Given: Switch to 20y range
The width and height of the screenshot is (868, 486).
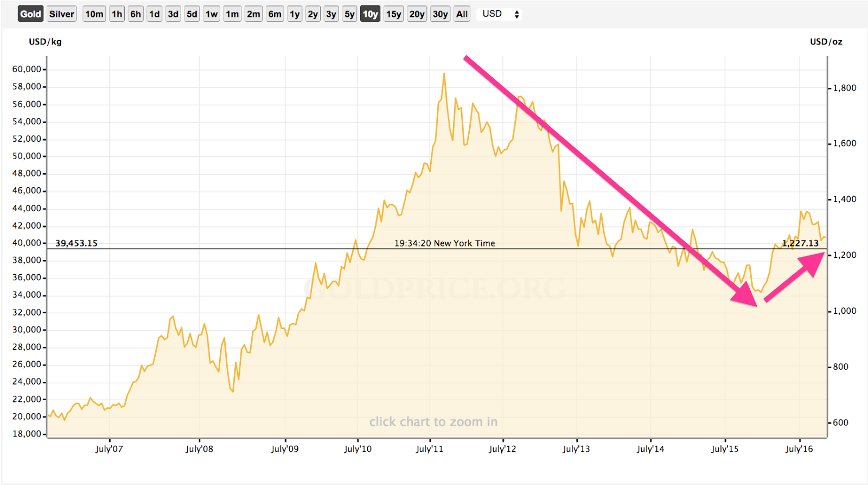Looking at the screenshot, I should pyautogui.click(x=417, y=14).
